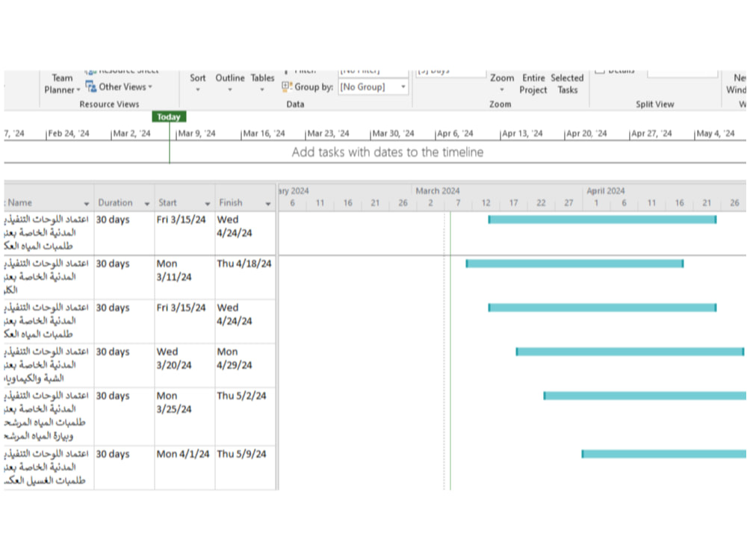Open the Outline menu
747x560 pixels.
[x=229, y=83]
